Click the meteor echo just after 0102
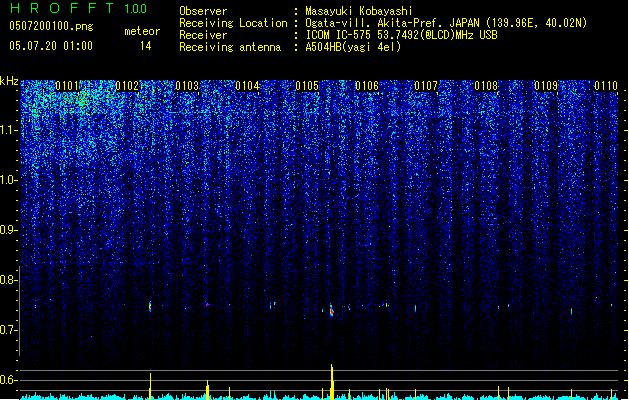 pyautogui.click(x=150, y=307)
